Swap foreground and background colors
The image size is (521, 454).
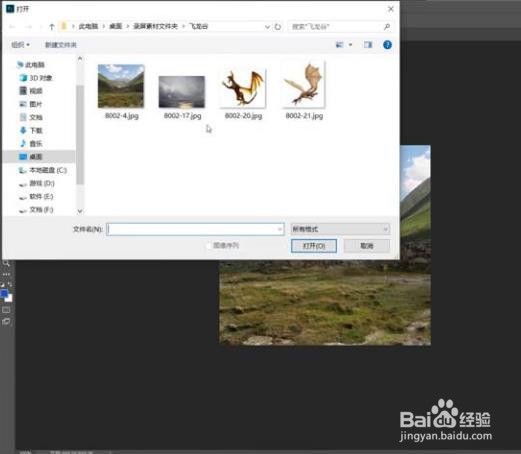(x=10, y=285)
